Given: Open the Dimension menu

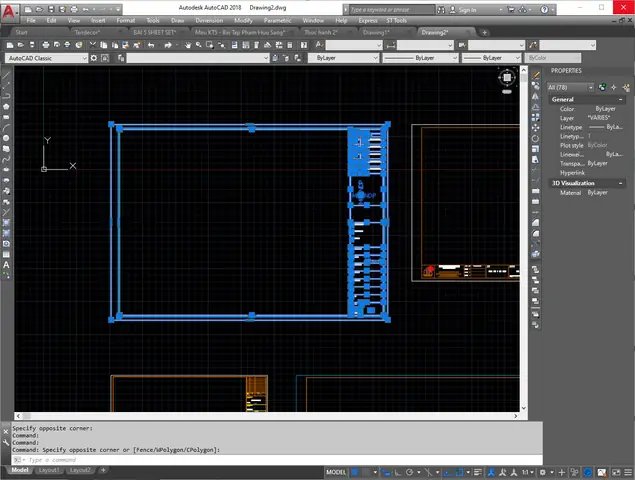Looking at the screenshot, I should (209, 20).
